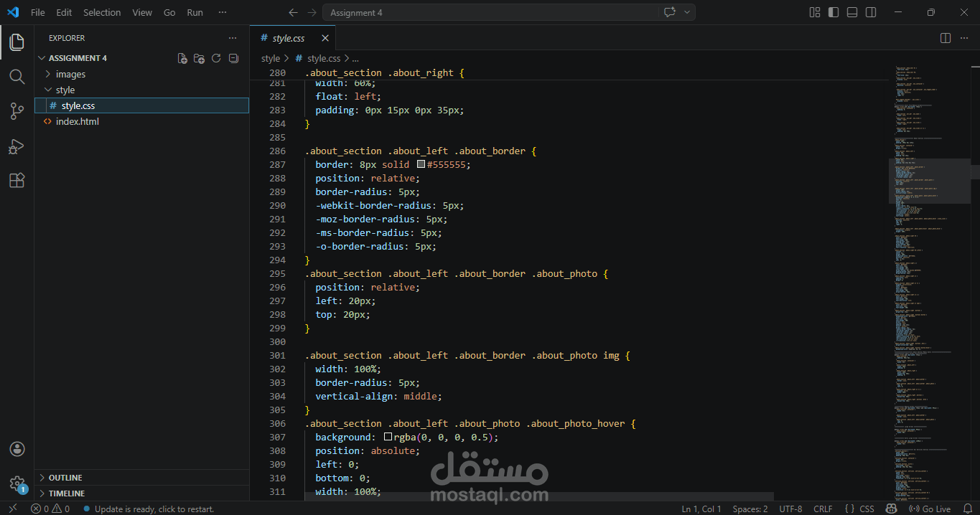Split the editor to the right
Viewport: 980px width, 515px height.
[946, 38]
